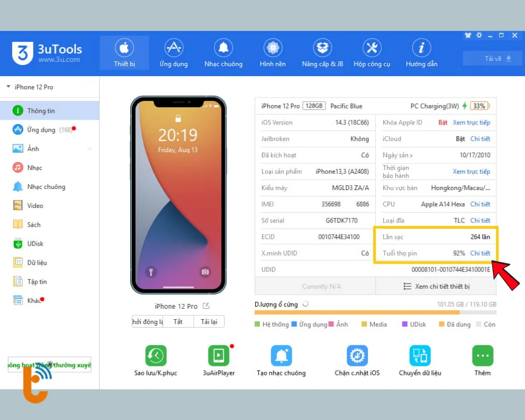
Task: Switch to the Thiết bị tab
Action: [124, 52]
